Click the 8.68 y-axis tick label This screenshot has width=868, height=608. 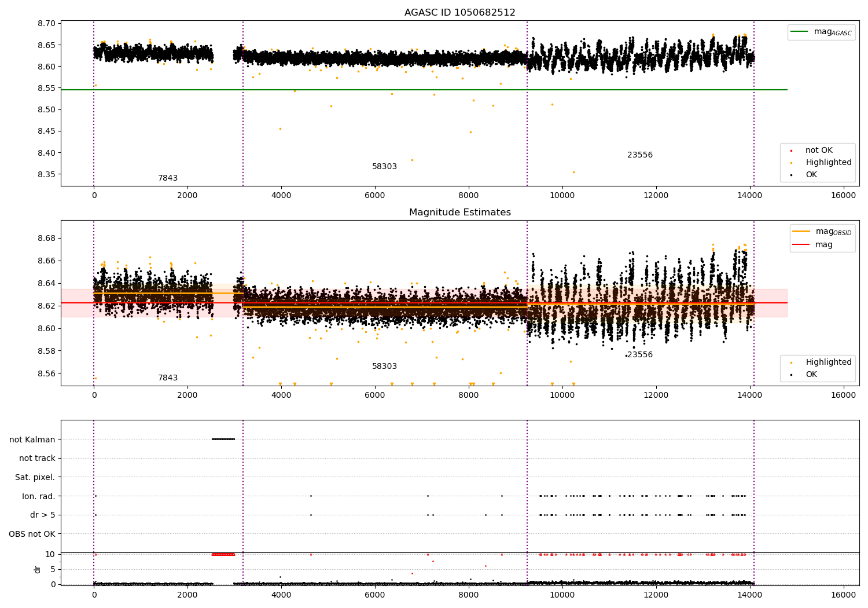point(46,239)
